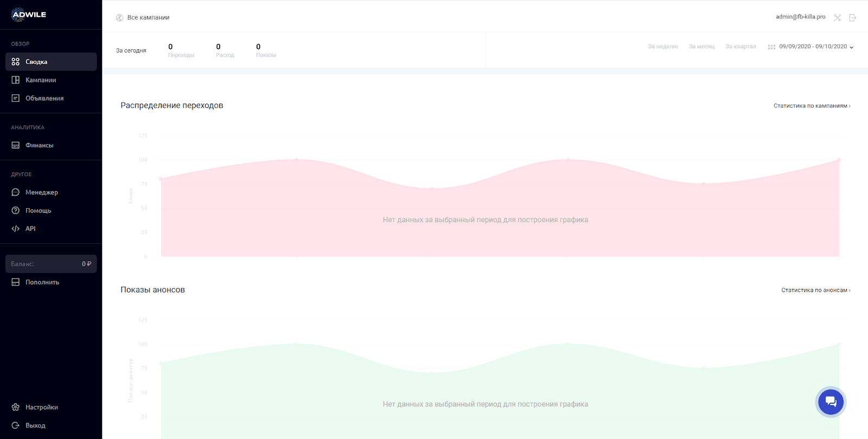Viewport: 868px width, 439px height.
Task: Open the live chat bubble widget
Action: pyautogui.click(x=831, y=402)
